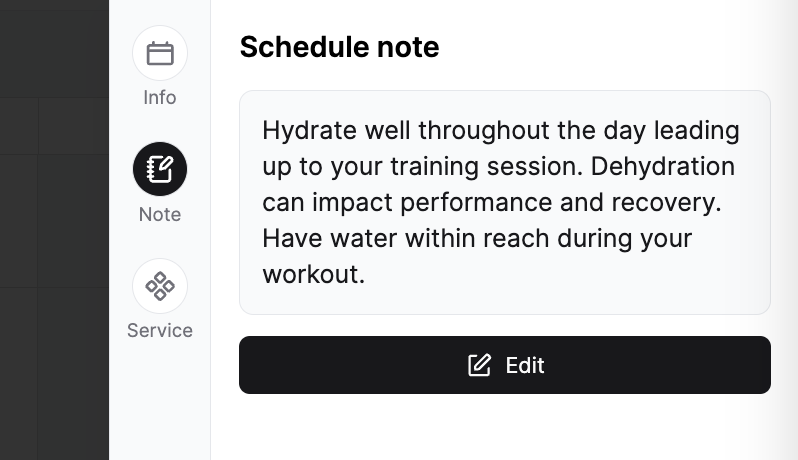The image size is (798, 460).
Task: Select the Note notebook icon
Action: pos(160,169)
